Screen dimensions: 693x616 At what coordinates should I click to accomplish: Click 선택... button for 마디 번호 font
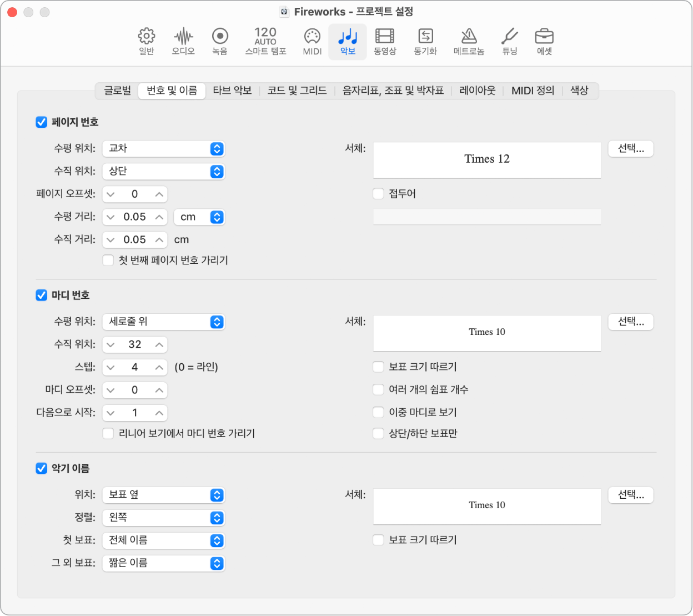(x=631, y=322)
